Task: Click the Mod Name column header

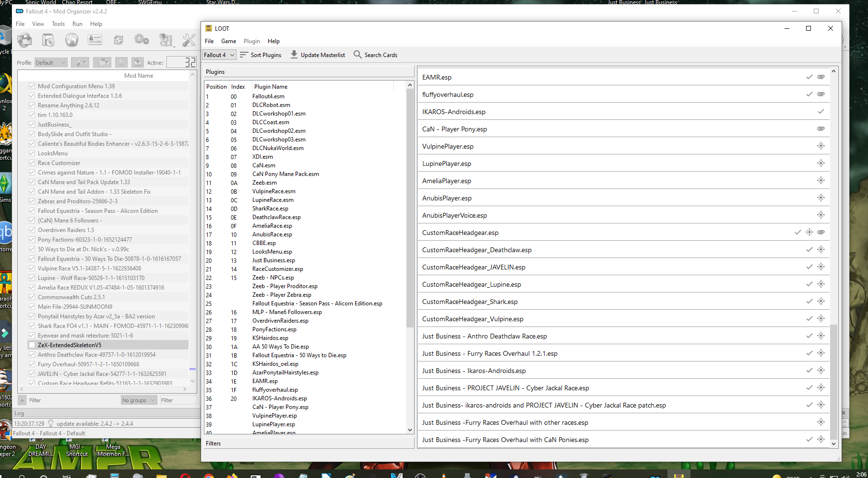Action: pos(139,76)
